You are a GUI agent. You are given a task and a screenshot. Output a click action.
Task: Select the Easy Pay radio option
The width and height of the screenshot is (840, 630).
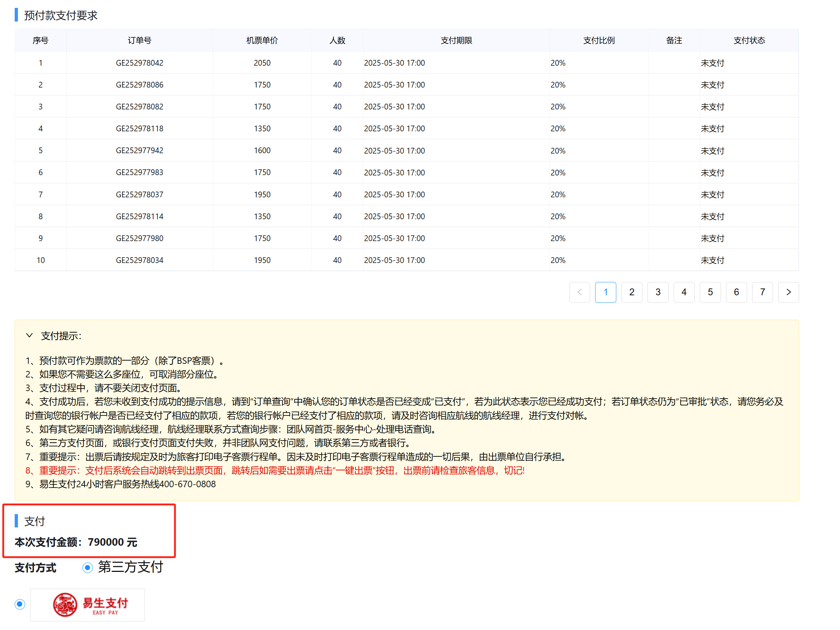tap(20, 604)
